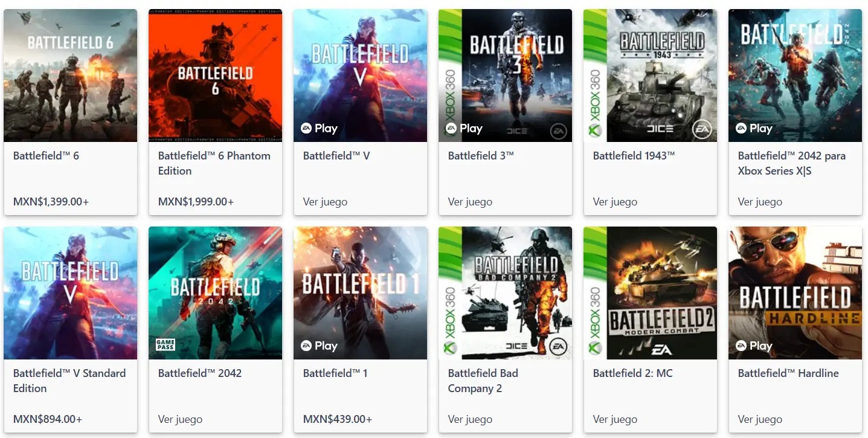The width and height of the screenshot is (868, 438).
Task: Click "Ver juego" under Battlefield 3
Action: (x=470, y=202)
